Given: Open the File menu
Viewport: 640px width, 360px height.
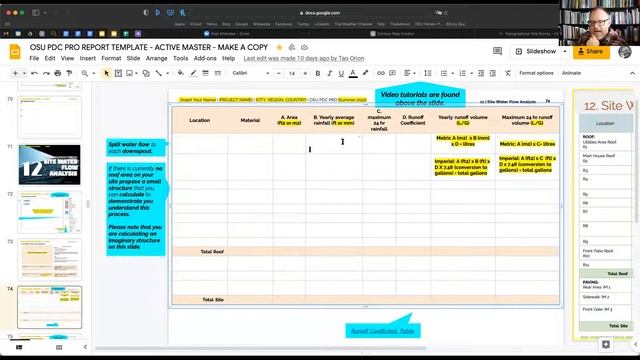Looking at the screenshot, I should click(34, 58).
